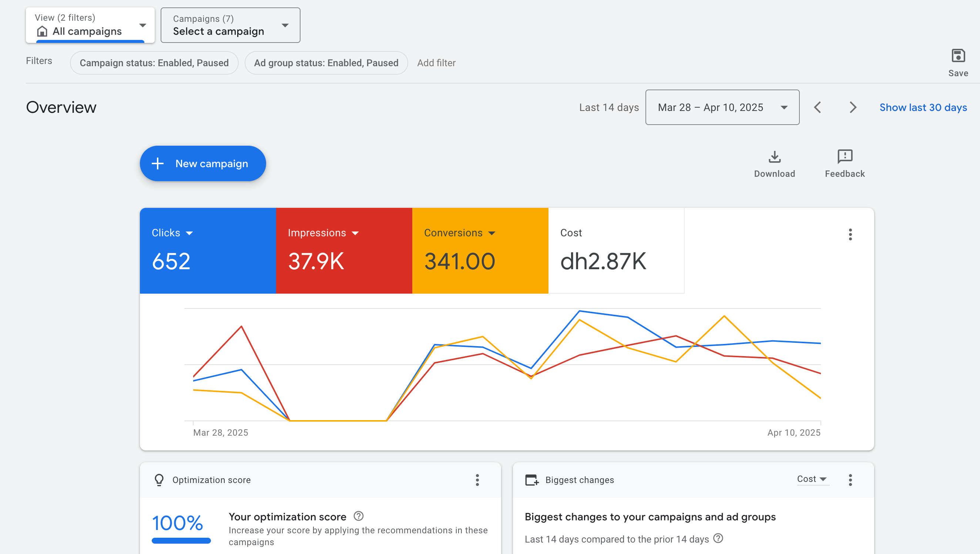This screenshot has height=554, width=980.
Task: Select the Impressions metric tile
Action: tap(343, 250)
